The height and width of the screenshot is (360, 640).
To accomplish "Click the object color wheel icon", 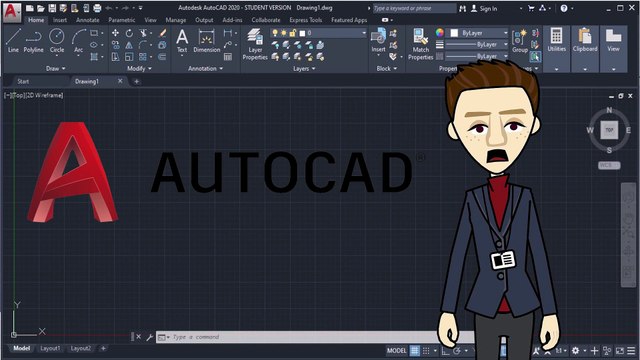I will [440, 33].
